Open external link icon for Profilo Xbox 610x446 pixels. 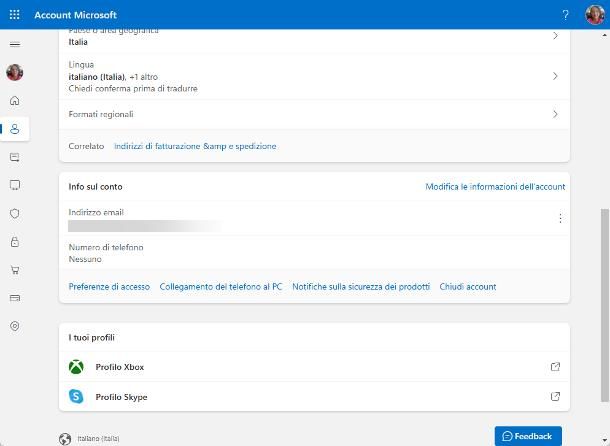click(555, 367)
